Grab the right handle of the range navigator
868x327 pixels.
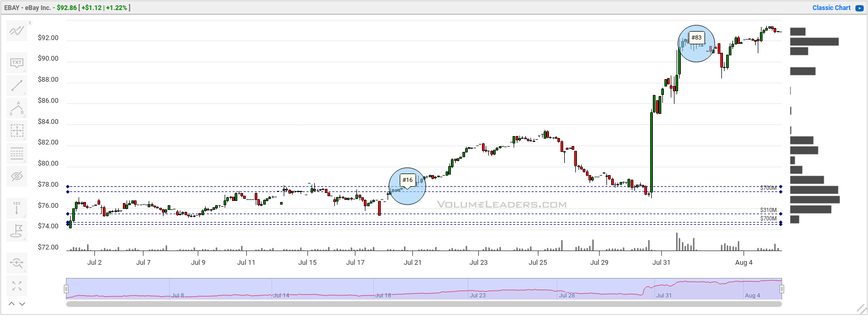[x=782, y=288]
